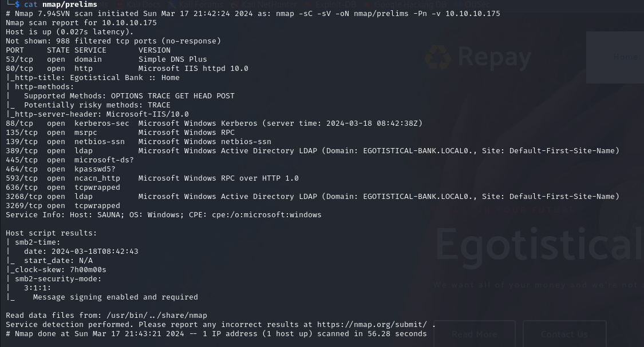Click the OffSec bookmark
This screenshot has width=644, height=347.
pos(477,4)
